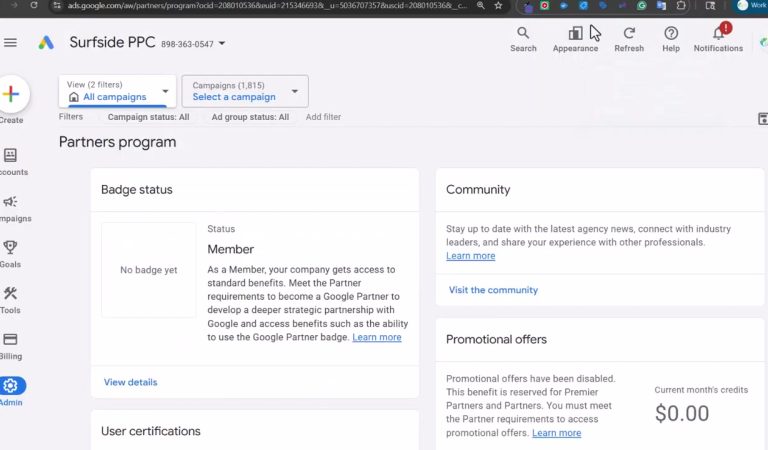Image resolution: width=768 pixels, height=450 pixels.
Task: Click the Grammarly extension icon
Action: 642,6
